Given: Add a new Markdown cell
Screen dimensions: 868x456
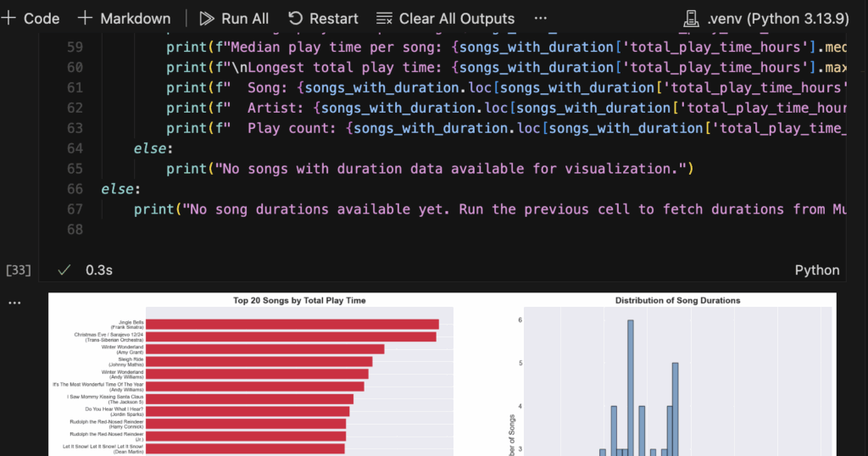Looking at the screenshot, I should (124, 18).
